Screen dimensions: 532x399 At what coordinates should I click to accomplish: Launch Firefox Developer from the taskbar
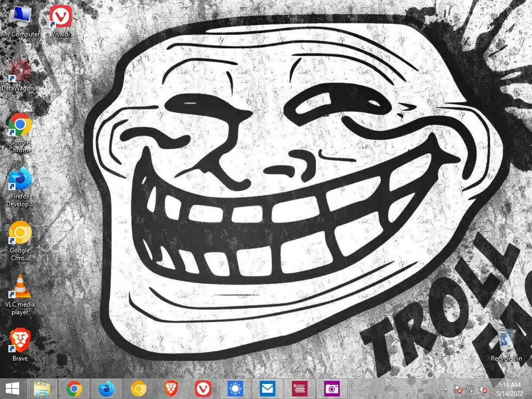click(106, 389)
